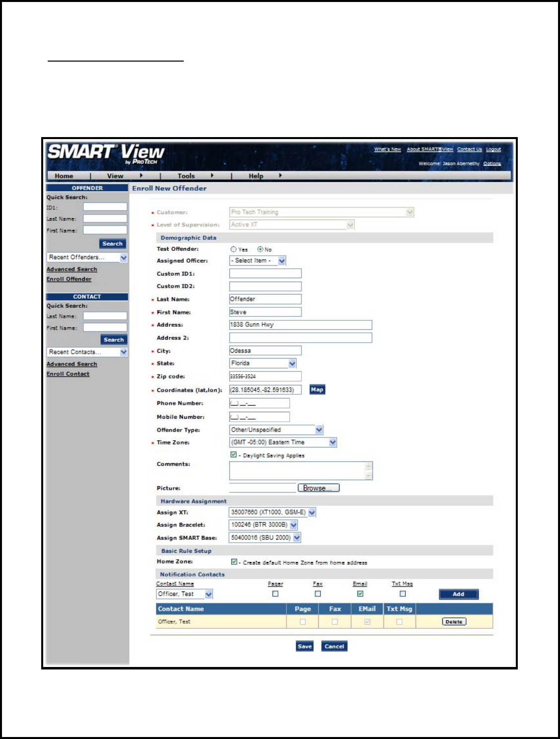The image size is (560, 739).
Task: Click the offender Search button
Action: pos(113,244)
